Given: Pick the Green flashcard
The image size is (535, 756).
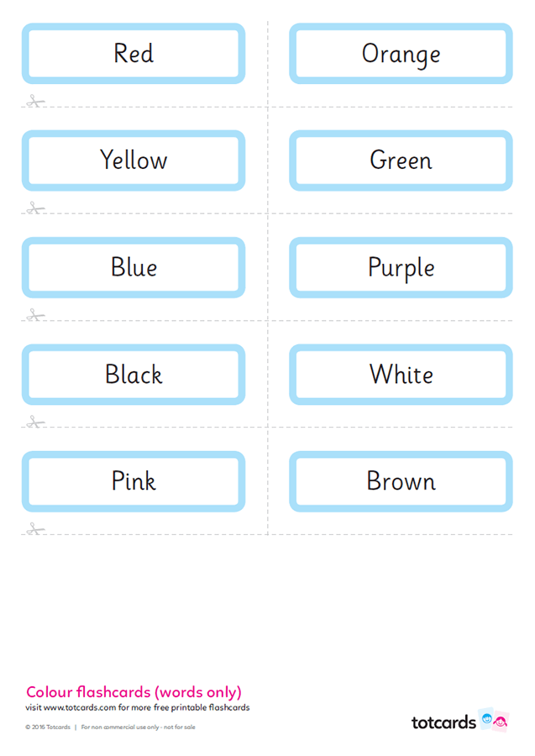Looking at the screenshot, I should pos(401,160).
